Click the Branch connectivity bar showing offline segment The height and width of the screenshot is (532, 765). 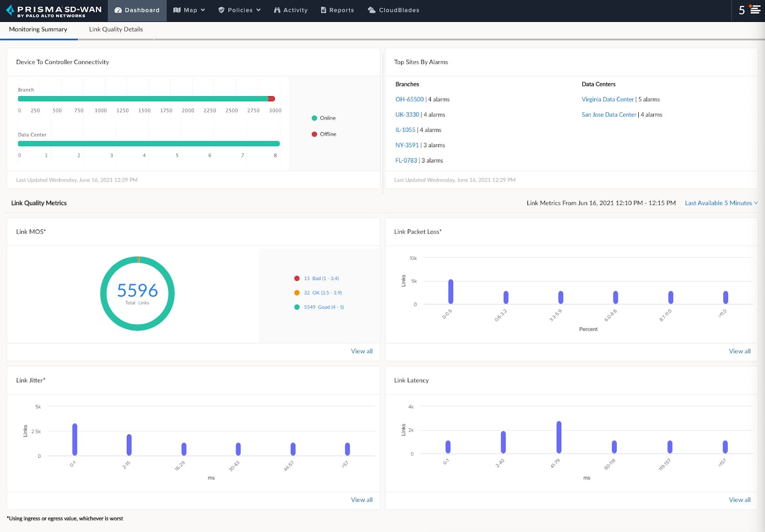(272, 98)
